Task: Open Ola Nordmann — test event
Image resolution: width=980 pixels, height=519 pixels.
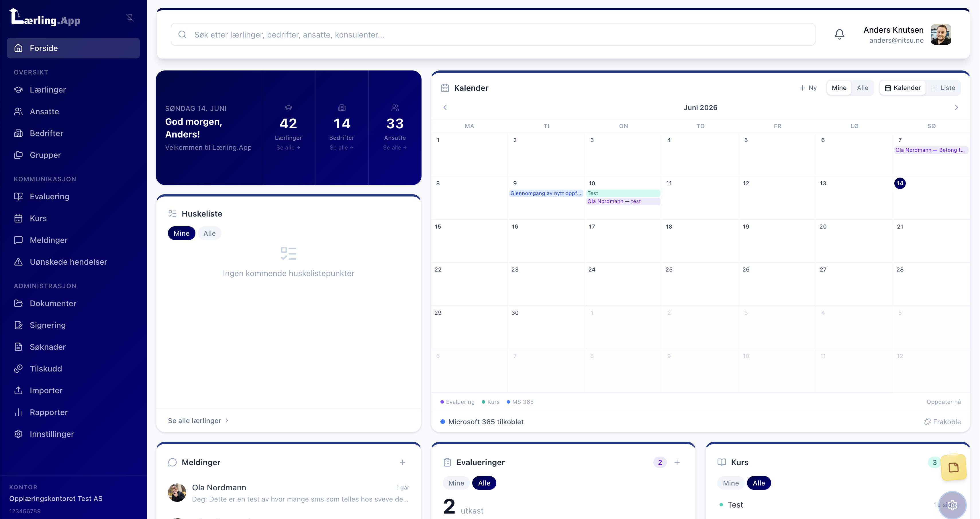Action: click(623, 201)
